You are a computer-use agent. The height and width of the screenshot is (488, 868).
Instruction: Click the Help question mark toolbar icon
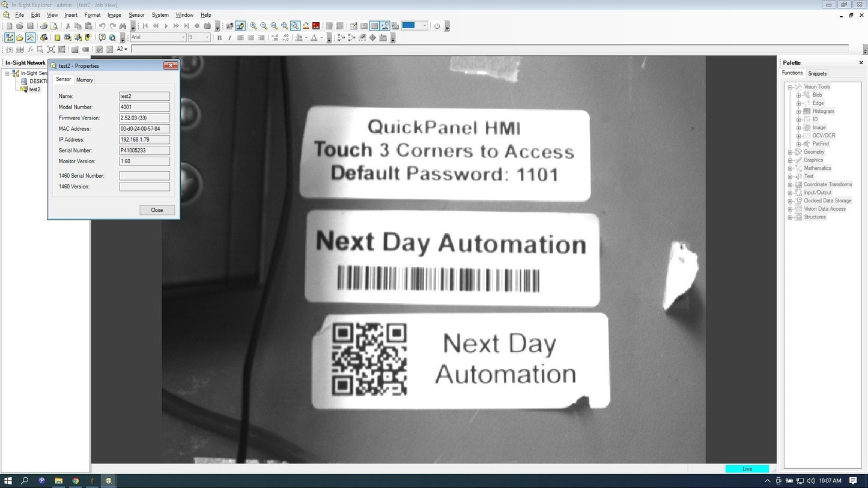pos(102,37)
